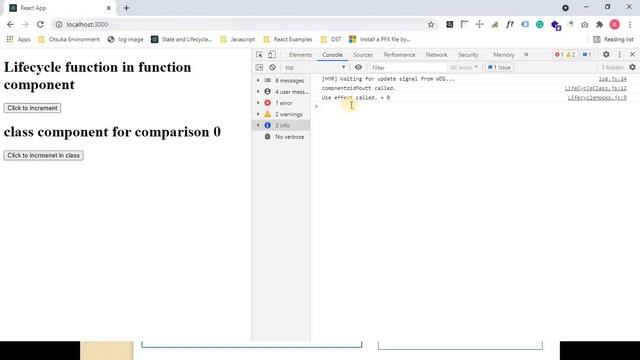The height and width of the screenshot is (360, 640).
Task: Click the red error count badge
Action: (x=559, y=55)
